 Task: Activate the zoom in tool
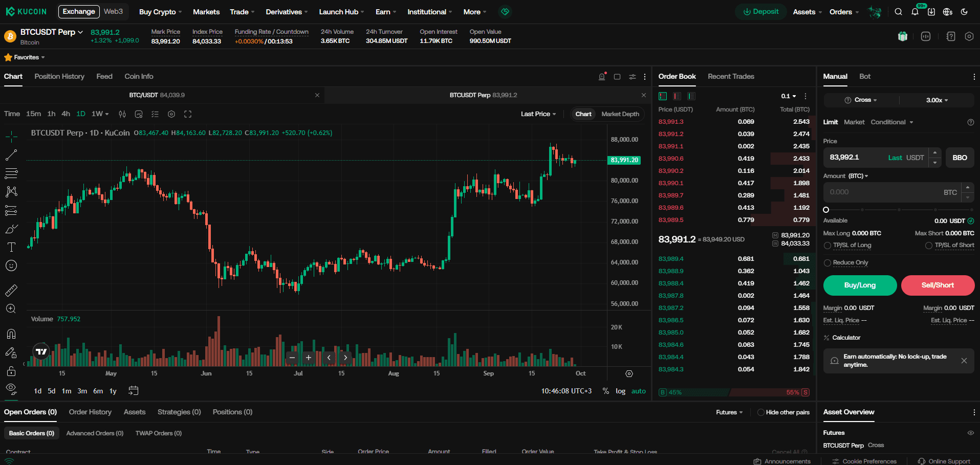[x=11, y=309]
